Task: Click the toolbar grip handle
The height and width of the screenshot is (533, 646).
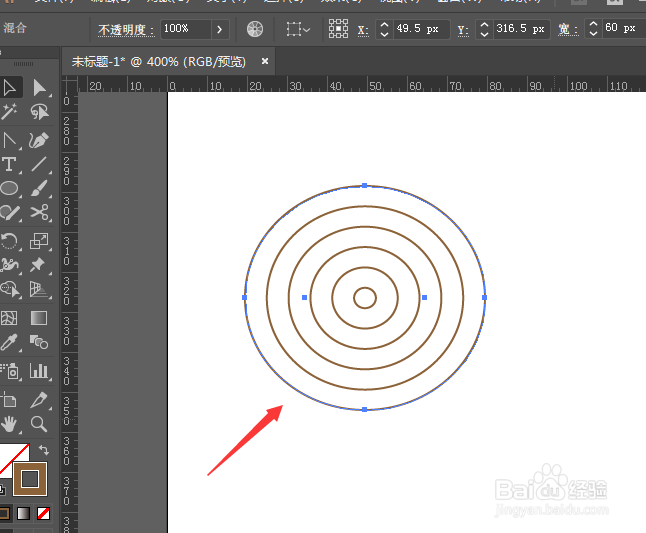Action: coord(23,64)
